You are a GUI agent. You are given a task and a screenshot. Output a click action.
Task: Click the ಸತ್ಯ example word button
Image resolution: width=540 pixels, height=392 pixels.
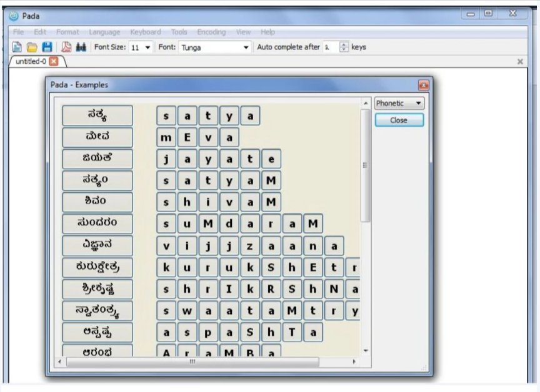pyautogui.click(x=97, y=115)
